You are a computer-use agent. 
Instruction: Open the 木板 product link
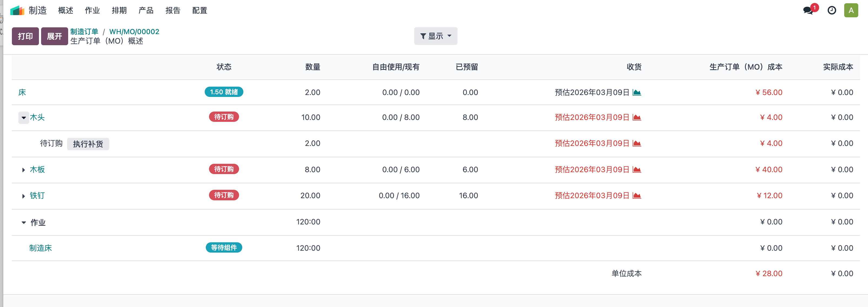pos(37,169)
